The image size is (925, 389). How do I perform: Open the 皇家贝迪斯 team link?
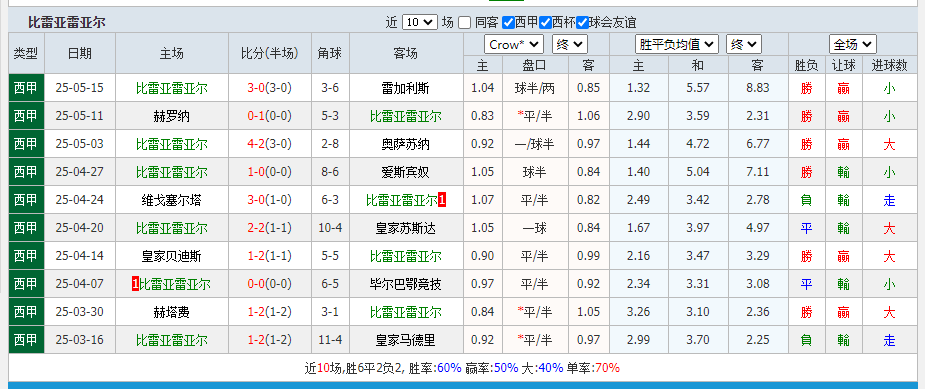point(172,256)
